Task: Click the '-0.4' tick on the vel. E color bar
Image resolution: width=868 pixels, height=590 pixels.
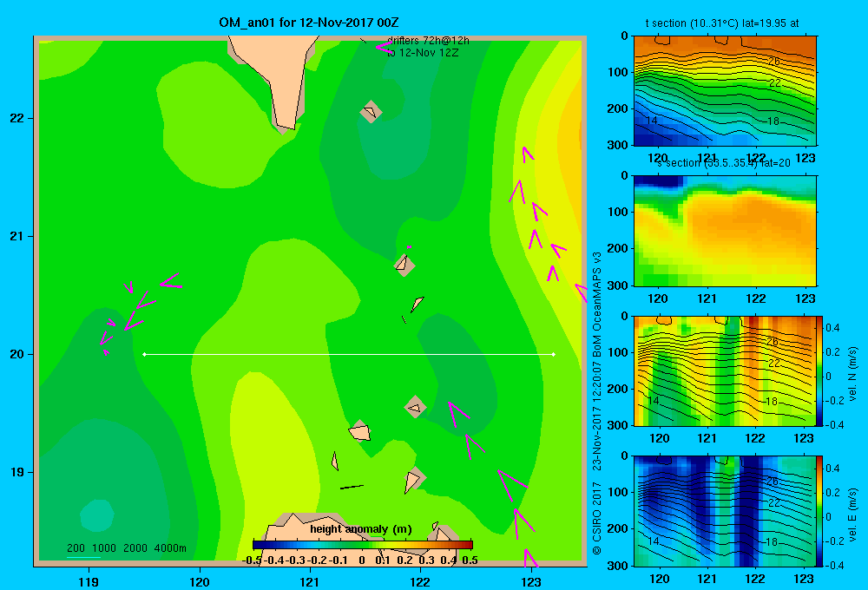Action: pyautogui.click(x=834, y=565)
